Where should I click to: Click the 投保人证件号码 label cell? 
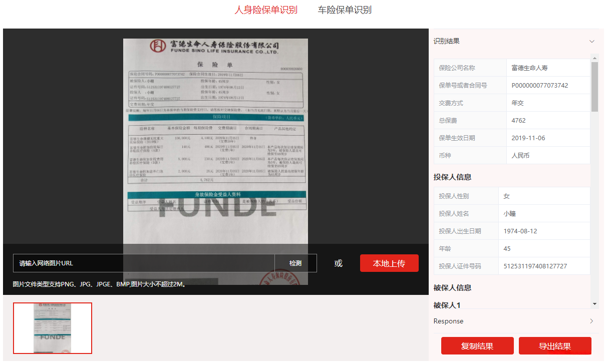coord(466,266)
